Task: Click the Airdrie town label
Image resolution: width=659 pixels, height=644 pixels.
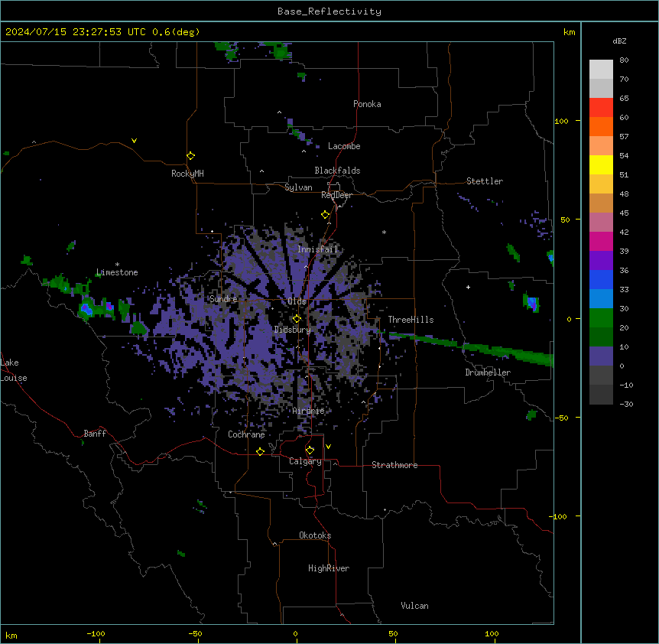Action: 309,411
